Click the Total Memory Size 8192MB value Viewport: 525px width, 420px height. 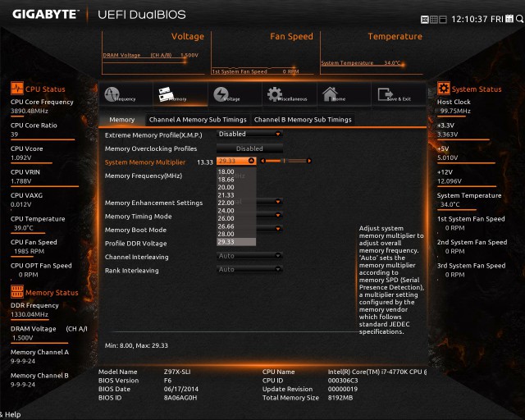pos(340,398)
